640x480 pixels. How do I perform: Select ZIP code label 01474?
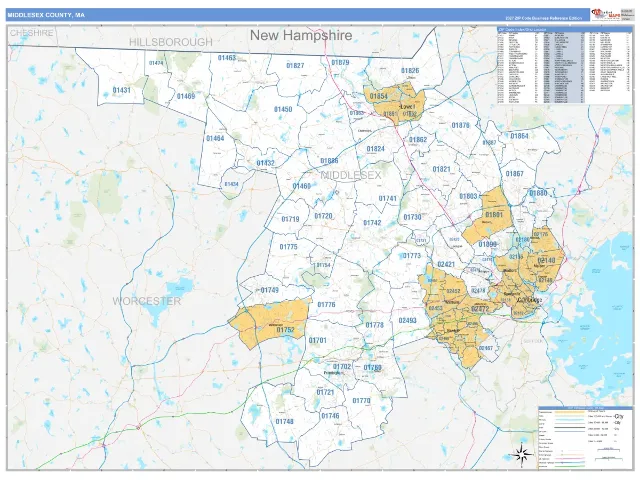point(156,63)
